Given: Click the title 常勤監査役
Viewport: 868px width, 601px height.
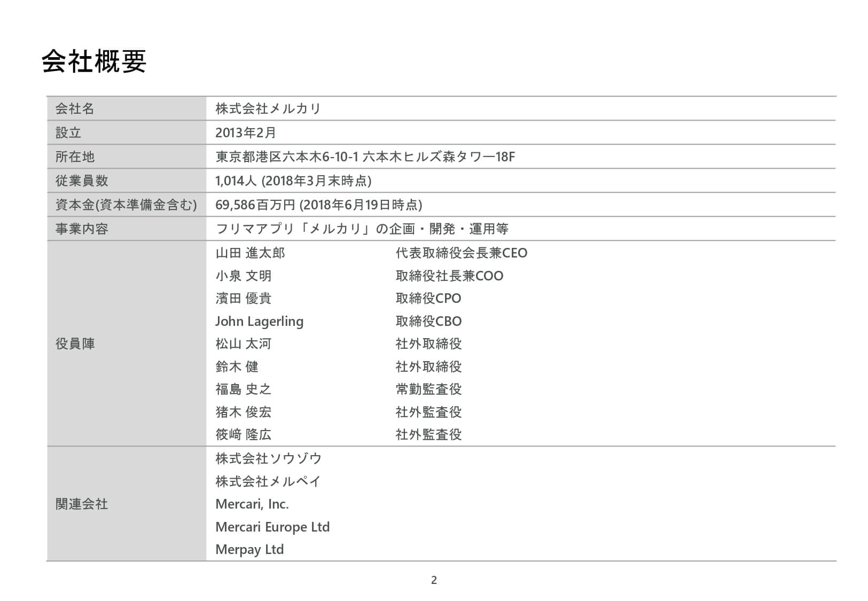Looking at the screenshot, I should point(428,389).
